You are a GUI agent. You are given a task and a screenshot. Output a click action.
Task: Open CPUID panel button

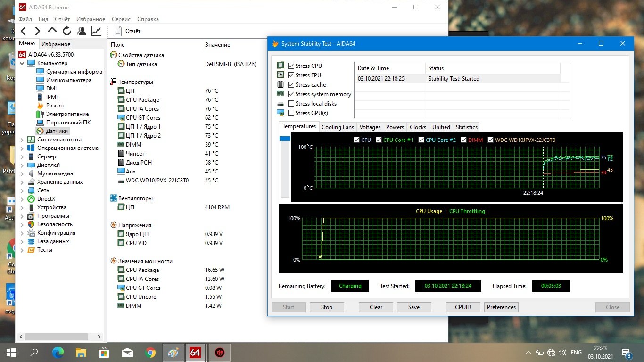tap(463, 307)
